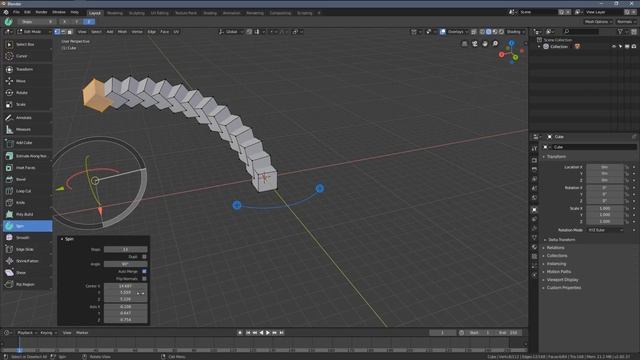
Task: Collapse the Spin operator panel
Action: [x=62, y=239]
